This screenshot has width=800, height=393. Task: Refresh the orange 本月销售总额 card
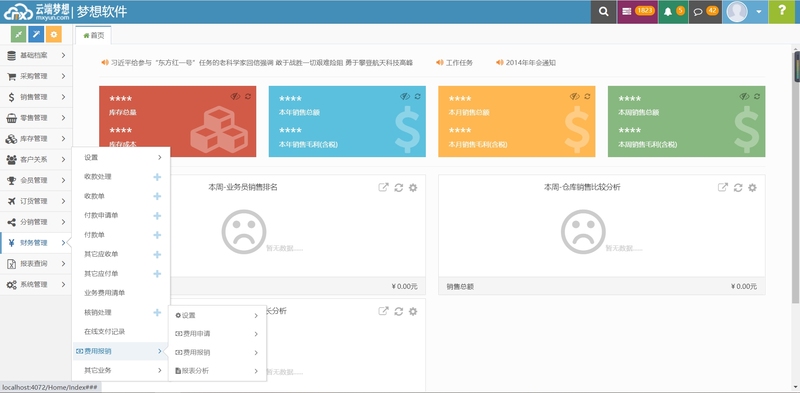click(x=587, y=96)
